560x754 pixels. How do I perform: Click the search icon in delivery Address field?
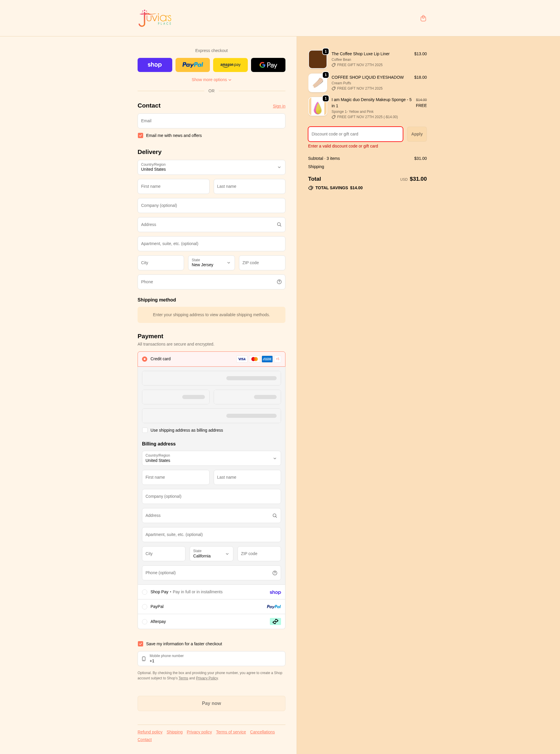(x=279, y=225)
